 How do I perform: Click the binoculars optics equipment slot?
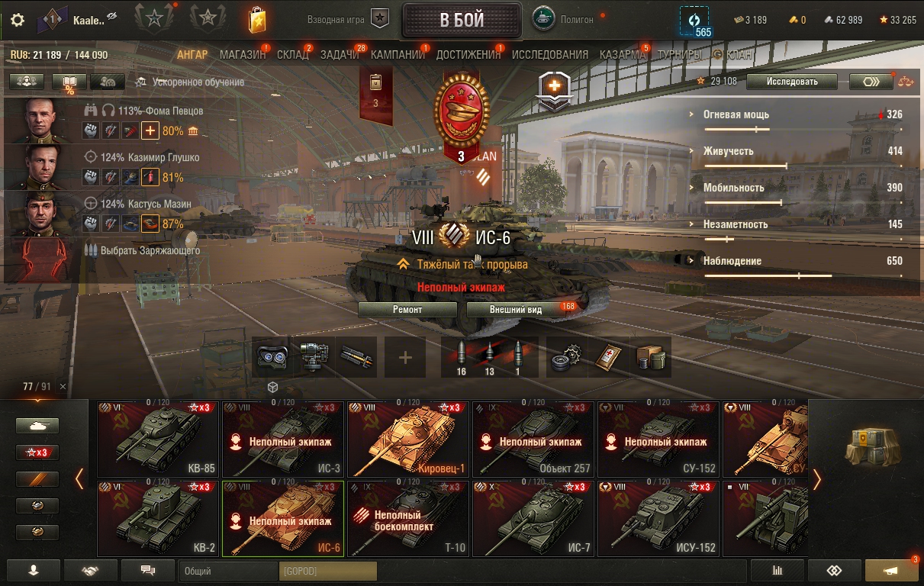coord(272,357)
